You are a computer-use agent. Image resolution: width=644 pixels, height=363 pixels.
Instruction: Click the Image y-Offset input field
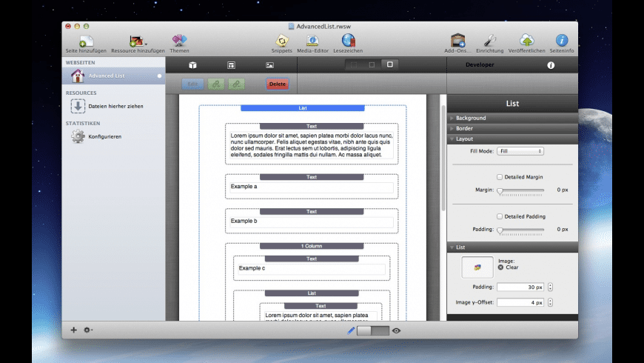(520, 302)
